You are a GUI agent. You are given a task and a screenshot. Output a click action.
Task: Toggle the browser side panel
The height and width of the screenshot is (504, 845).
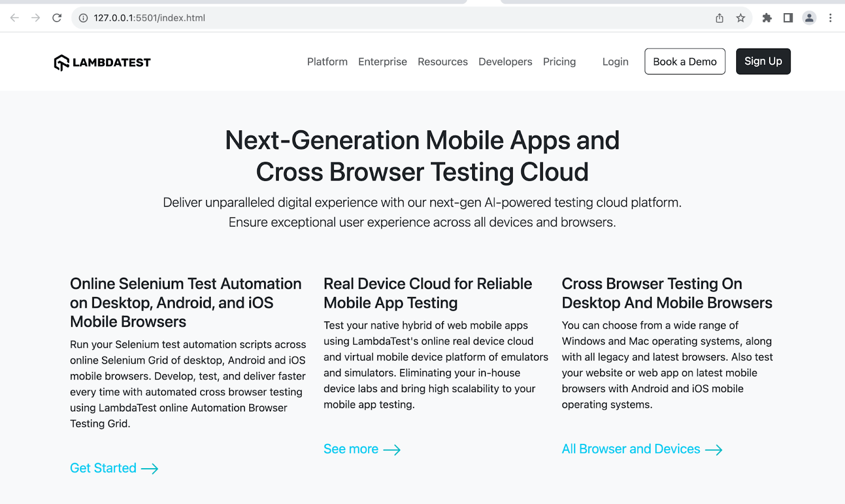pyautogui.click(x=788, y=18)
